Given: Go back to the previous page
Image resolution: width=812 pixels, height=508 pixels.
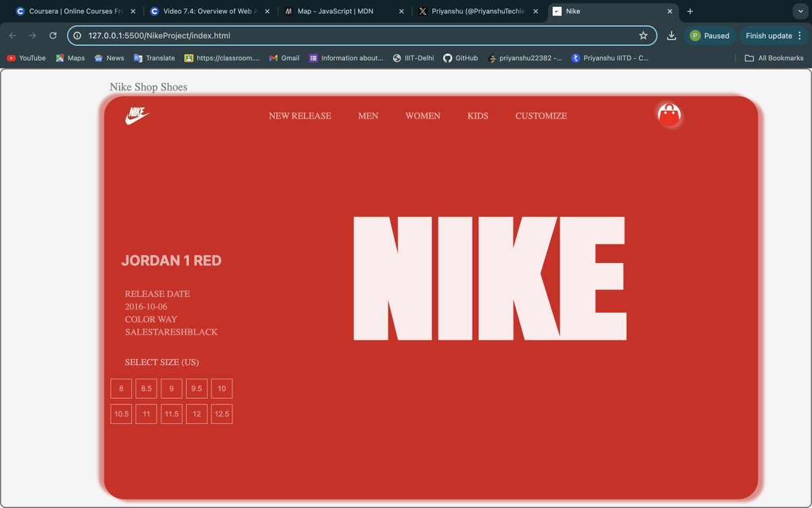Looking at the screenshot, I should coord(12,36).
